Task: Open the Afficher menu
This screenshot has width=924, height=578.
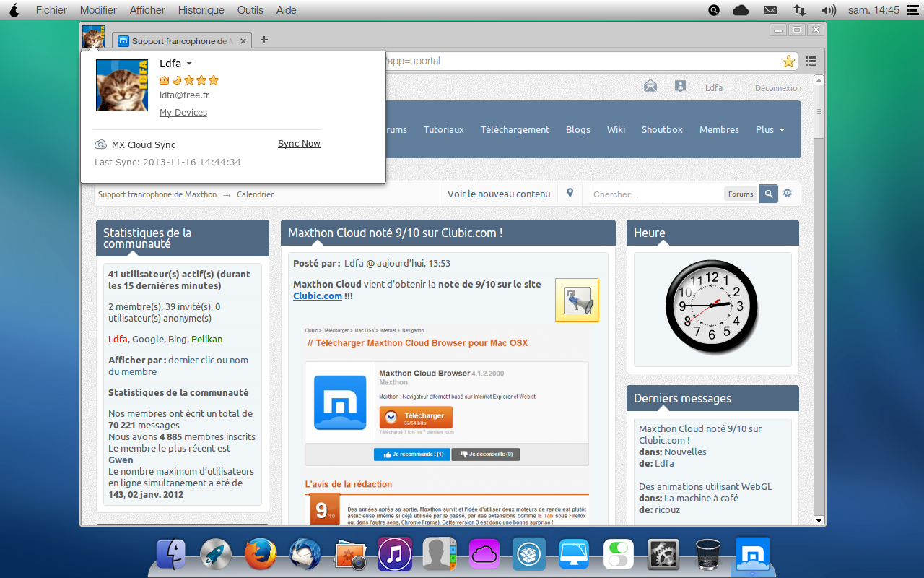Action: [x=147, y=10]
